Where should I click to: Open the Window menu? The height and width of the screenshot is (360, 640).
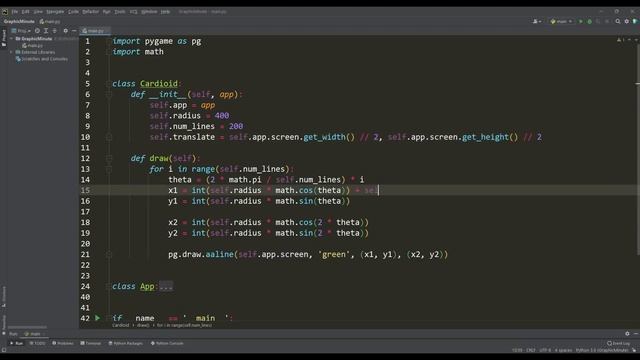click(x=149, y=11)
